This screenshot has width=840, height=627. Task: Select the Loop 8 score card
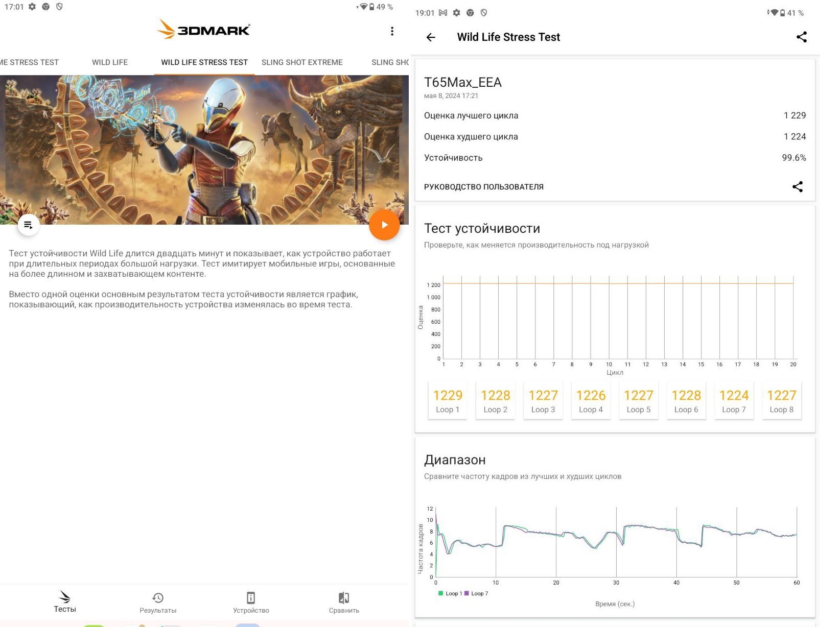click(782, 401)
